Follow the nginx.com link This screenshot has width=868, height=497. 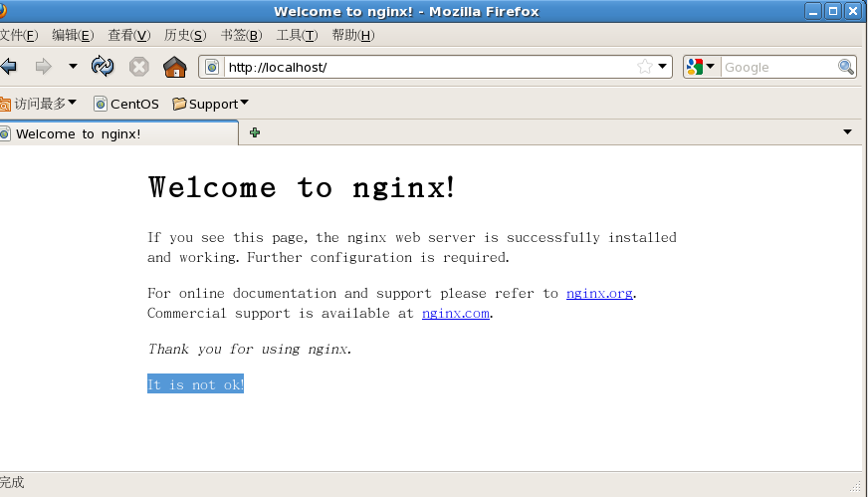pos(456,313)
